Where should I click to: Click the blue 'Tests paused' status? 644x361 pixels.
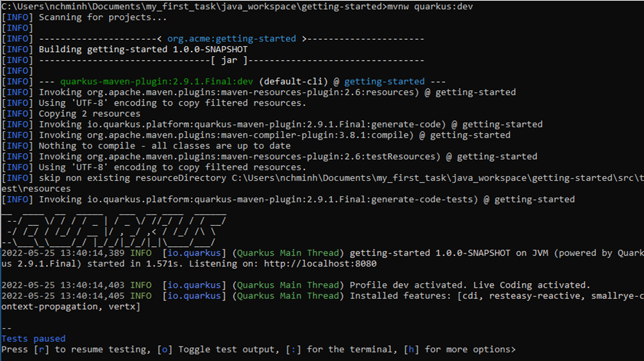pos(33,339)
